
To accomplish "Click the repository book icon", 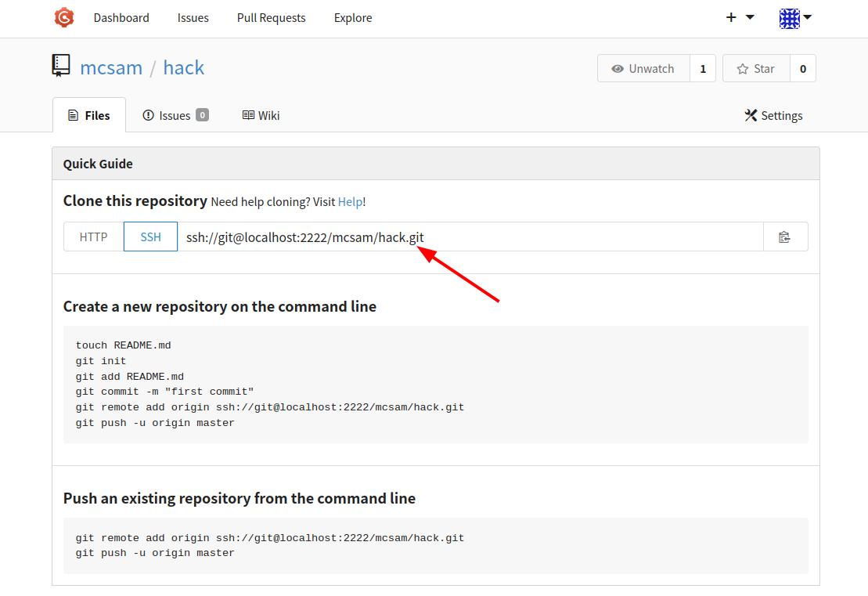I will pyautogui.click(x=61, y=66).
